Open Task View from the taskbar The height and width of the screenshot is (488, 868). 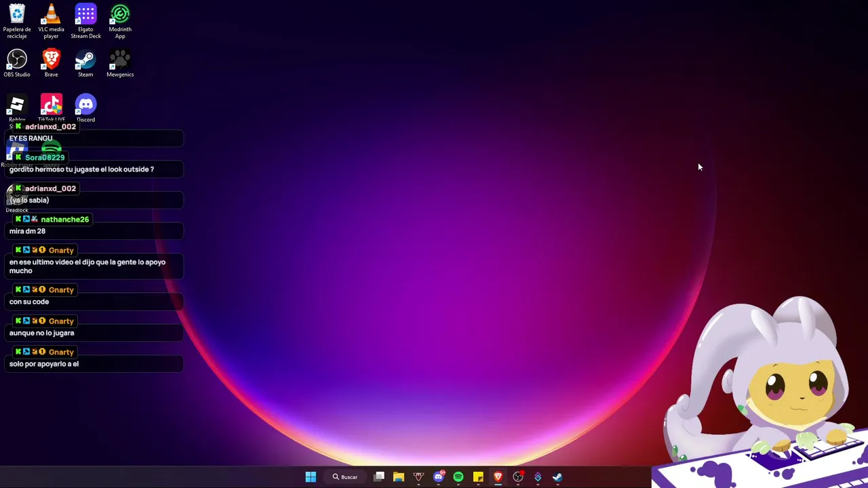pyautogui.click(x=379, y=477)
